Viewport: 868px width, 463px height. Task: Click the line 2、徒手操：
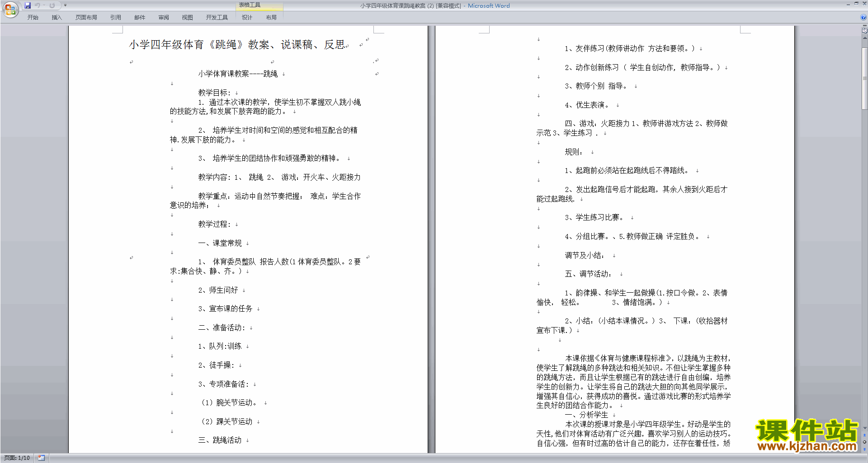[x=216, y=365]
